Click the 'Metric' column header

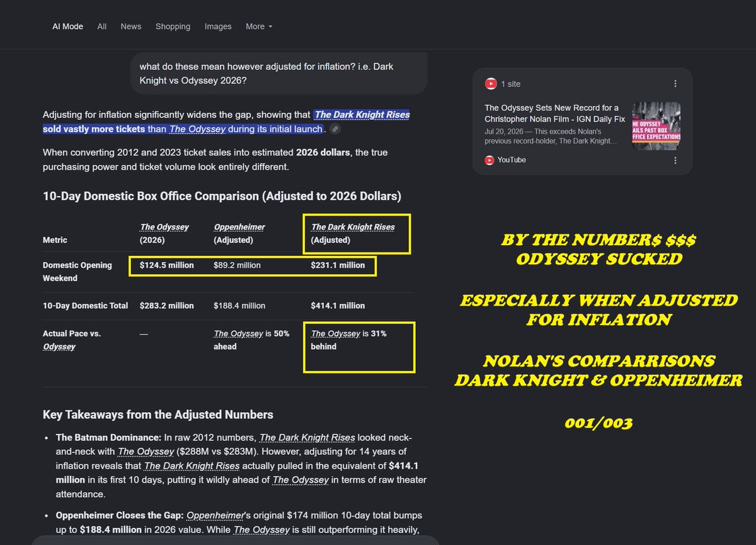pyautogui.click(x=55, y=240)
